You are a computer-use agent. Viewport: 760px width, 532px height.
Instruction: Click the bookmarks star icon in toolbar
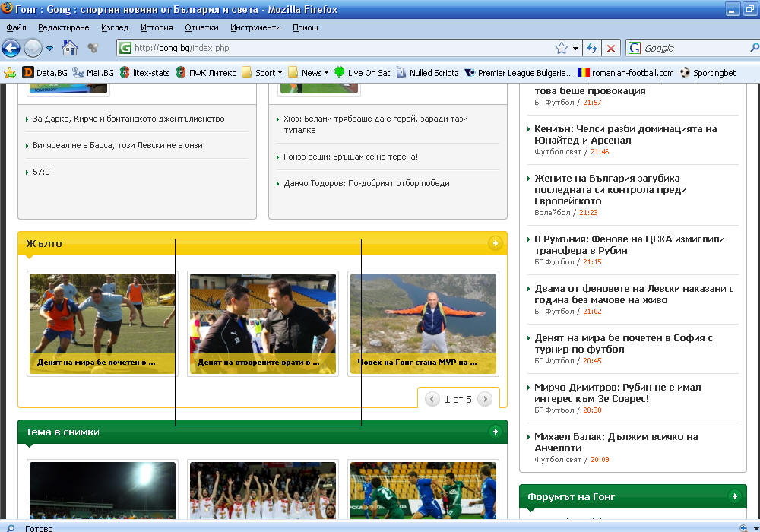point(10,73)
